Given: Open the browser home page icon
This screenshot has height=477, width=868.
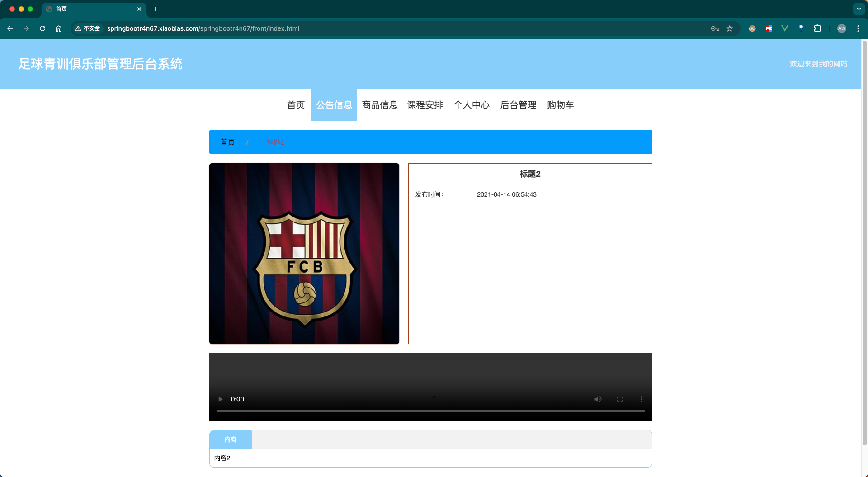Looking at the screenshot, I should tap(59, 28).
